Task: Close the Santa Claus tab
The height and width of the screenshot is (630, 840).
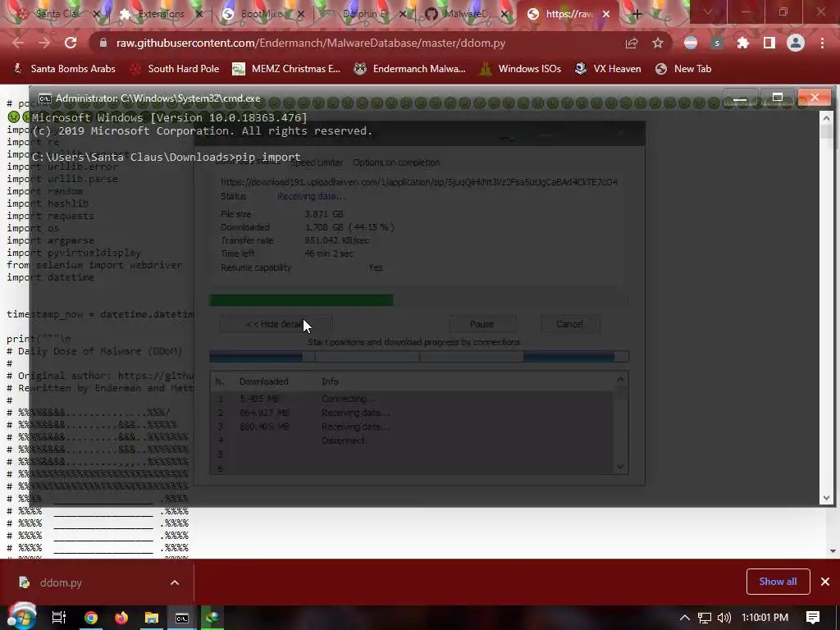Action: pos(97,14)
